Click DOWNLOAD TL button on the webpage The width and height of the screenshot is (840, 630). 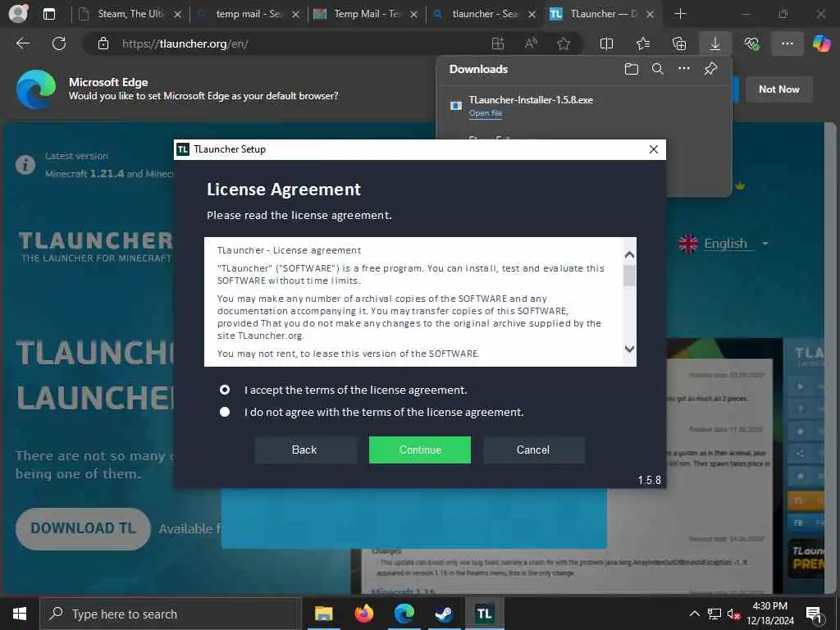pos(83,528)
